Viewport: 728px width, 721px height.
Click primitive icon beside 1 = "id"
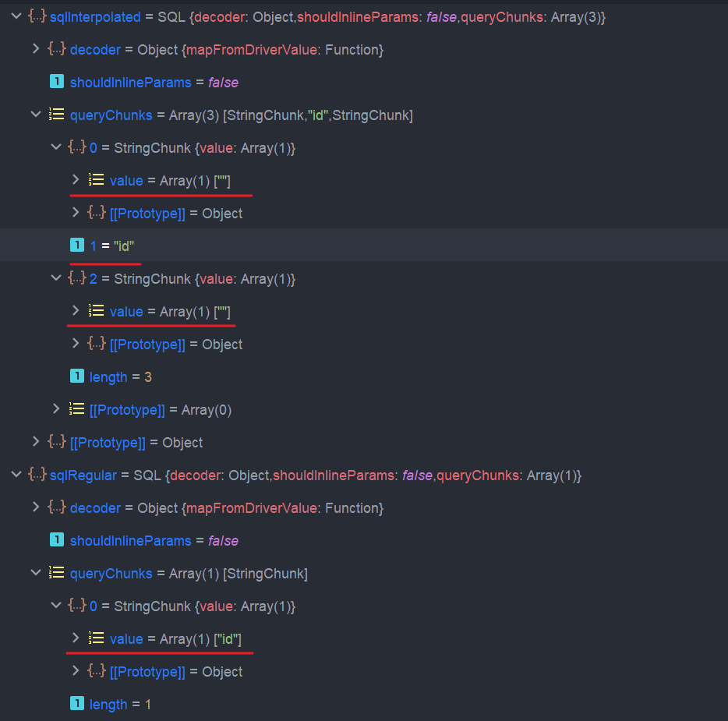coord(77,245)
